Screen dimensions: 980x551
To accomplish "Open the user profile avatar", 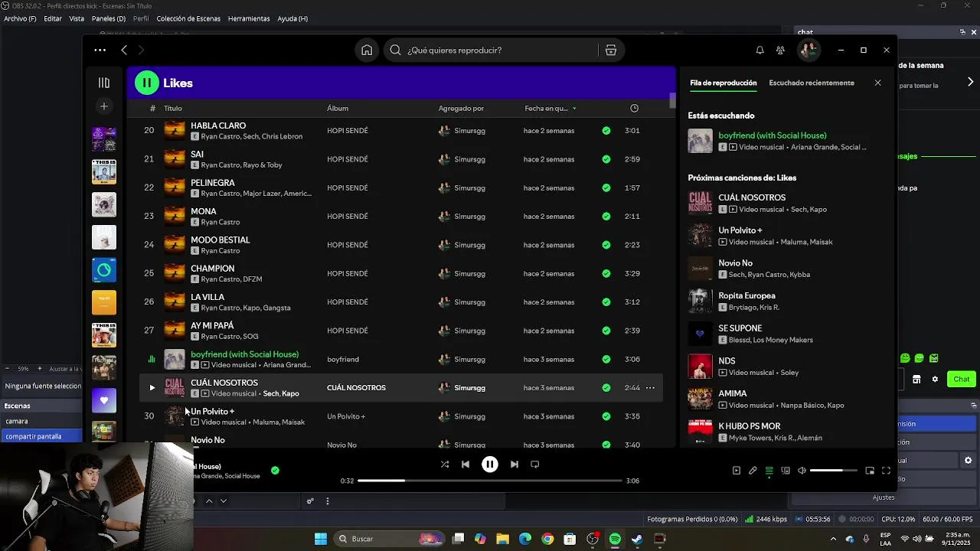I will pyautogui.click(x=808, y=51).
